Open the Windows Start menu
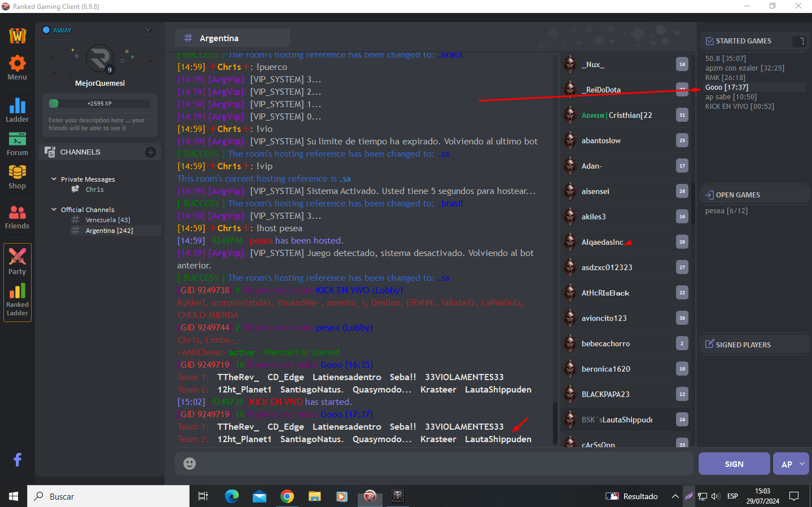This screenshot has height=507, width=812. [14, 496]
